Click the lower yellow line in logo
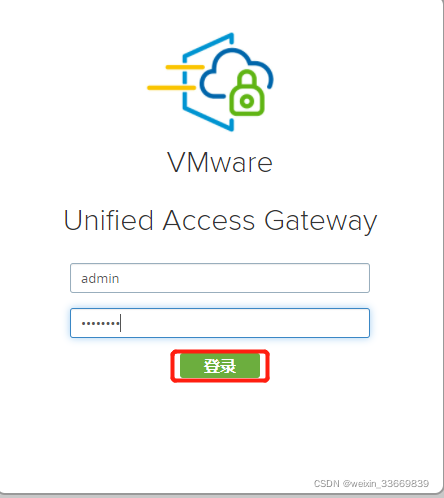 click(x=171, y=88)
